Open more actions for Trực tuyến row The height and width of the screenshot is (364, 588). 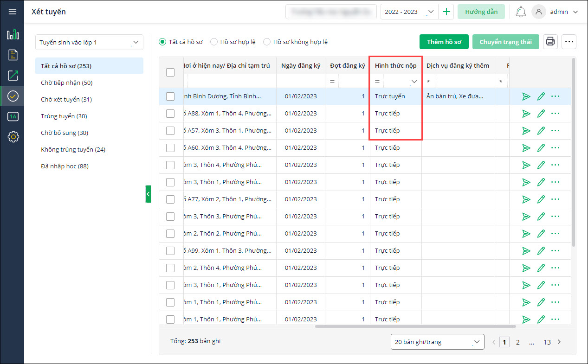click(556, 96)
